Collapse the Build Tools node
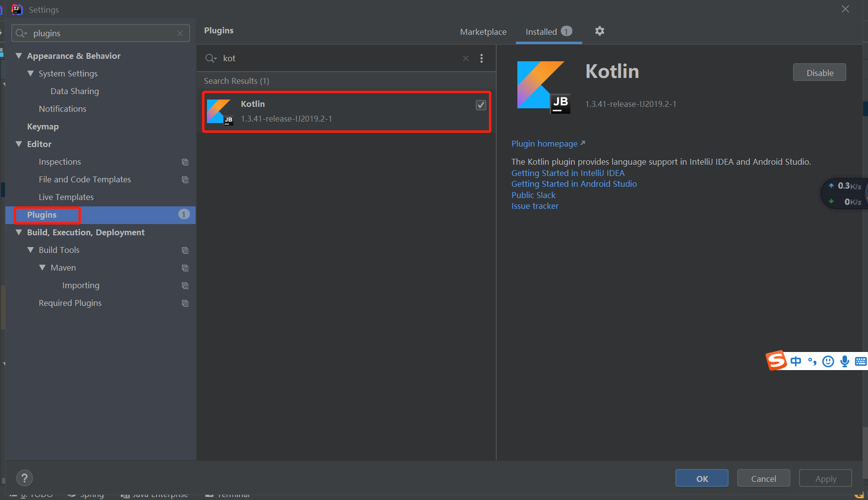Viewport: 868px width, 500px height. (30, 250)
